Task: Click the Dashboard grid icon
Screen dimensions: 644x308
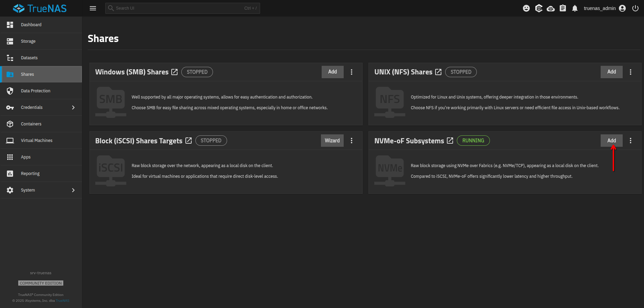Action: click(x=10, y=25)
